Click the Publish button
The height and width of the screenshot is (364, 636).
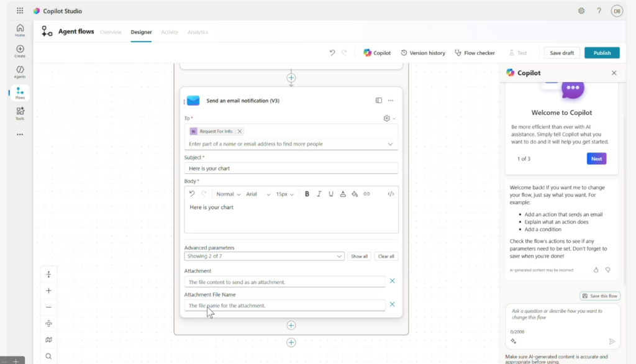pyautogui.click(x=601, y=53)
